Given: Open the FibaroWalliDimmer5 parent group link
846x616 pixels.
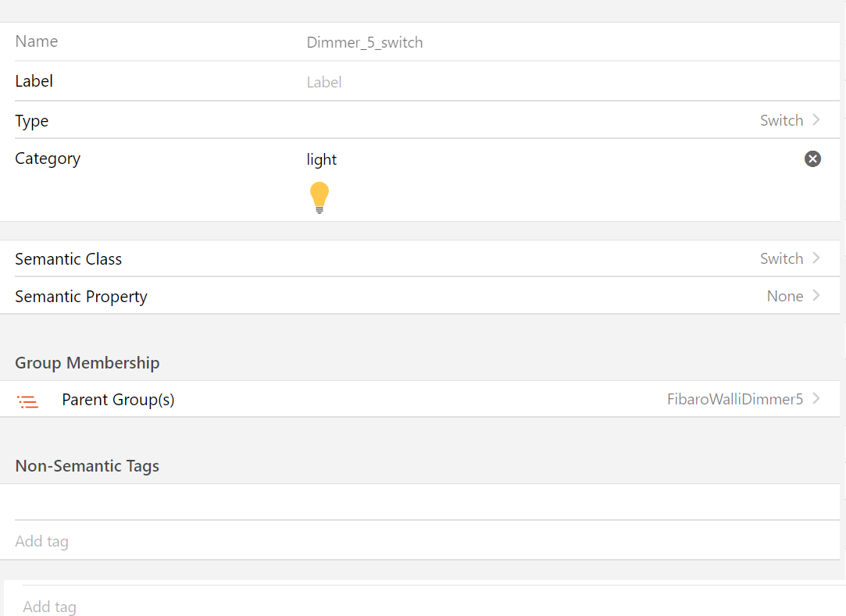Looking at the screenshot, I should click(734, 399).
